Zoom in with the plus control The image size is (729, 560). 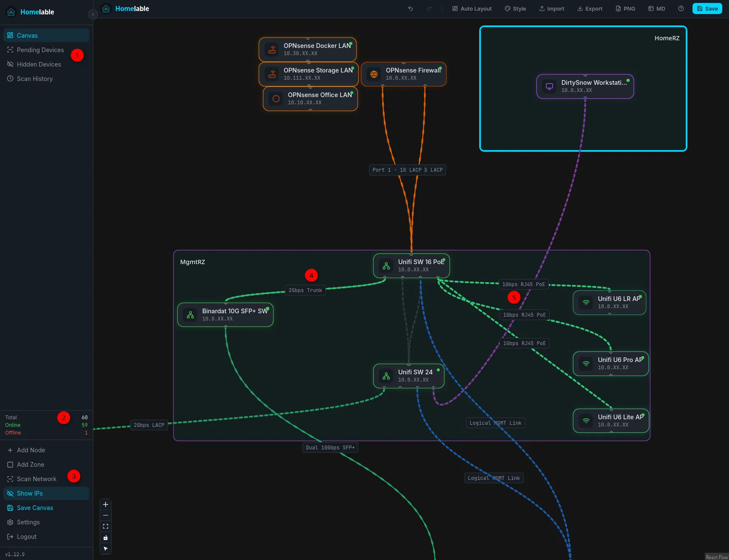pos(106,504)
